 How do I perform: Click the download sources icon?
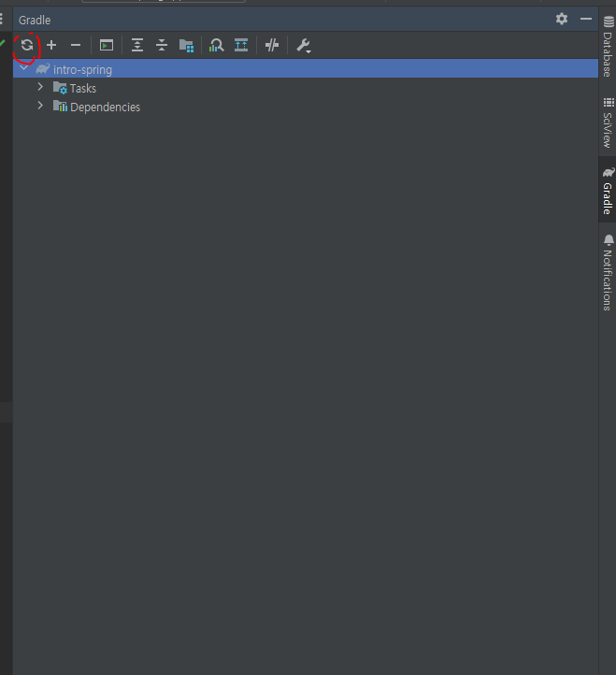[x=241, y=45]
